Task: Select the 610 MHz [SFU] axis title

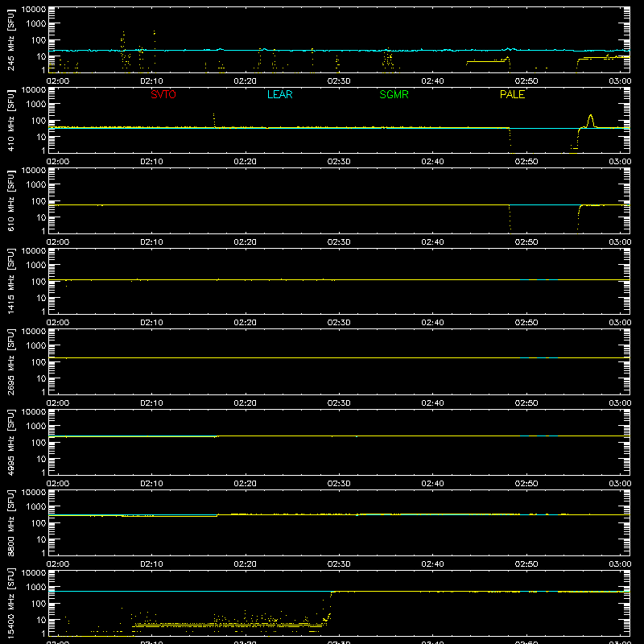Action: coord(10,200)
